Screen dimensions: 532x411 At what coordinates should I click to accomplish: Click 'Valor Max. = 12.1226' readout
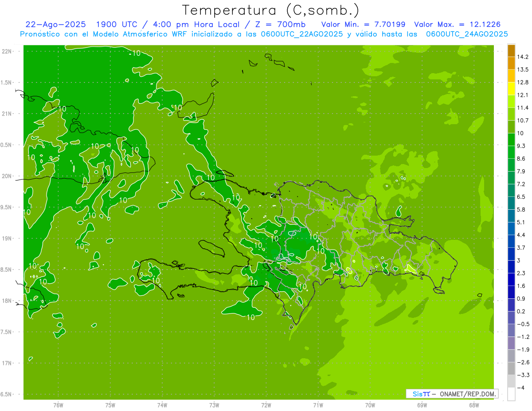coord(458,24)
